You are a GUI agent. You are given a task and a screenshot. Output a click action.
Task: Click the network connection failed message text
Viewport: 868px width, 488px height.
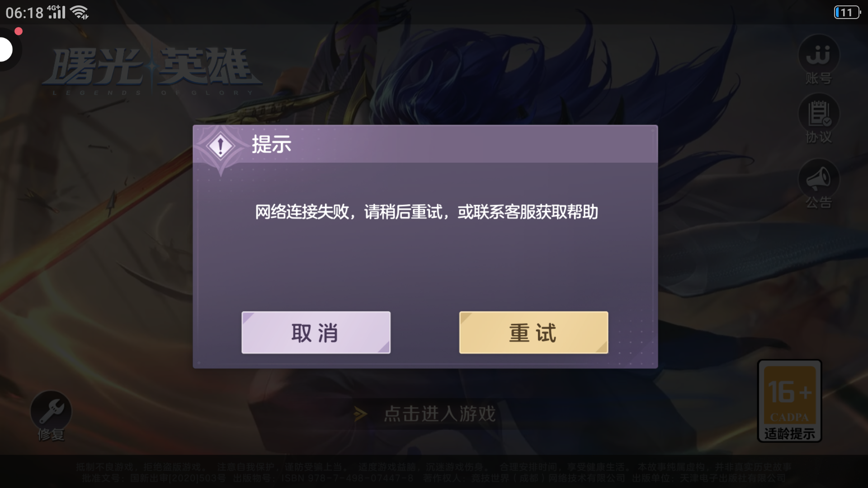[426, 212]
